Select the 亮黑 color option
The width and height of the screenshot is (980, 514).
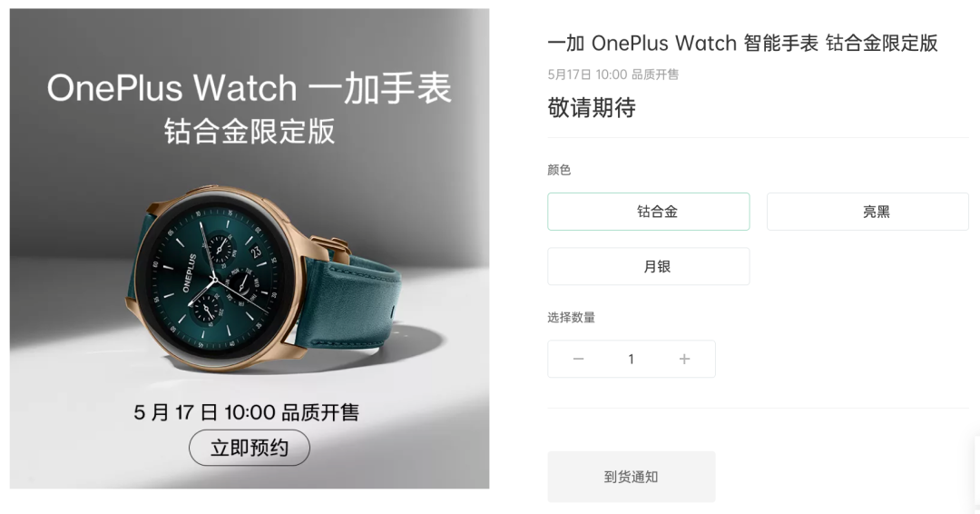[x=867, y=212]
